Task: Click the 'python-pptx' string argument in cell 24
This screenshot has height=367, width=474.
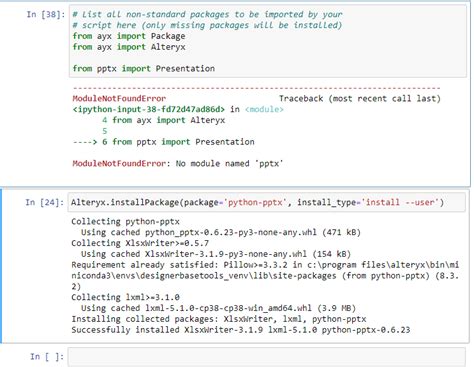Action: (x=255, y=202)
